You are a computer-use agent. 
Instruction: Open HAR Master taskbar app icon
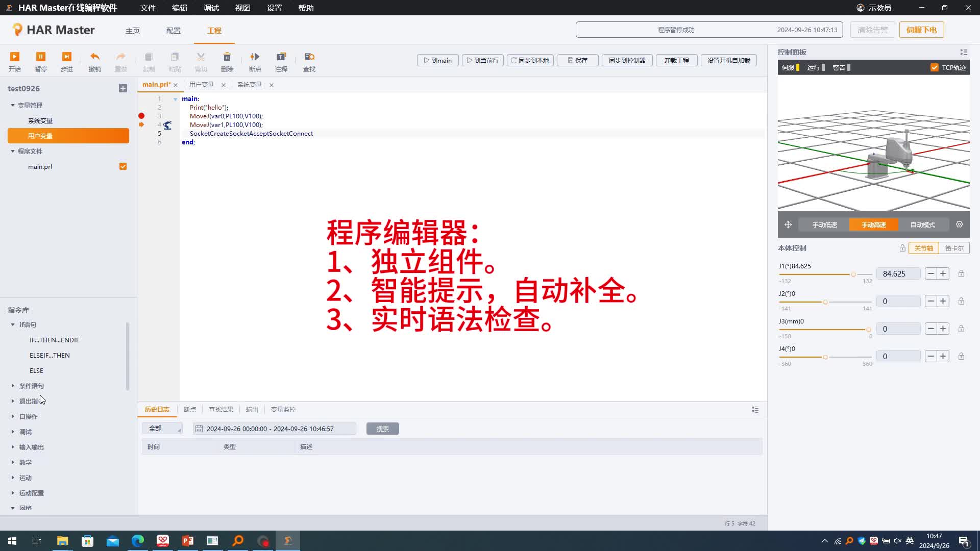click(288, 541)
